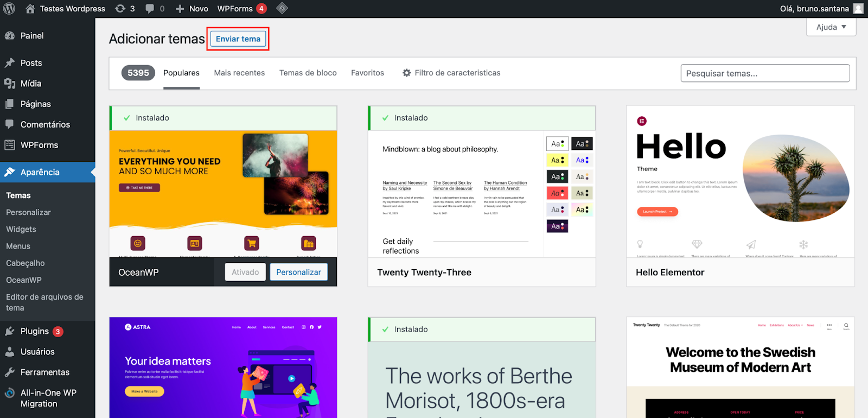Open Cabeçalho in the sidebar submenu
This screenshot has height=418, width=868.
coord(25,263)
